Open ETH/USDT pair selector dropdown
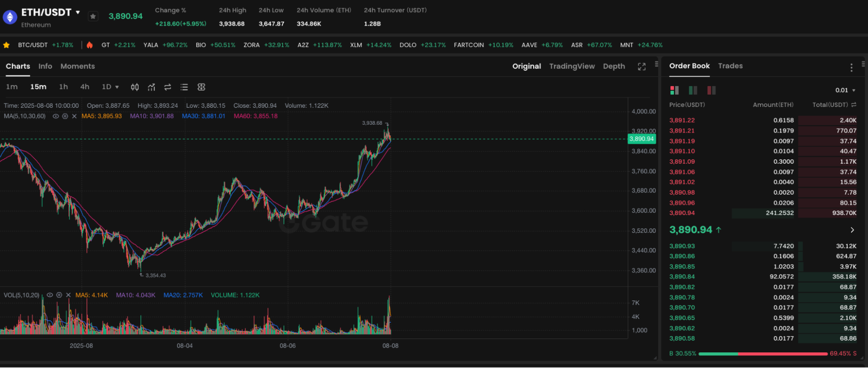Viewport: 868px width, 368px height. [x=78, y=12]
